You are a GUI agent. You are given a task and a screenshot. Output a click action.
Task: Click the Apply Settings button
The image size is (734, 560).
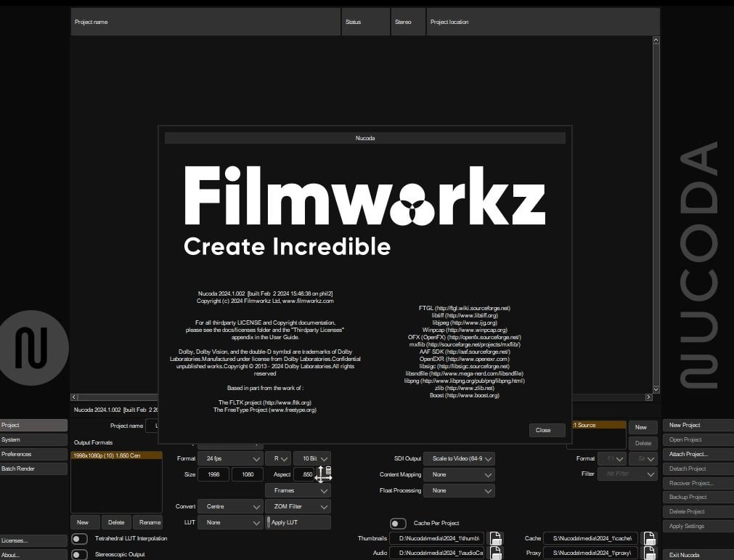click(x=698, y=527)
